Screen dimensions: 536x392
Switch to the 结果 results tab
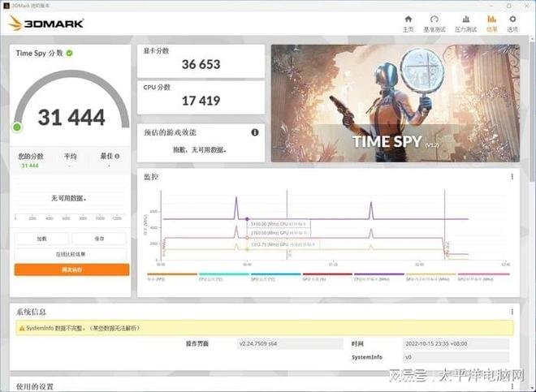click(491, 23)
